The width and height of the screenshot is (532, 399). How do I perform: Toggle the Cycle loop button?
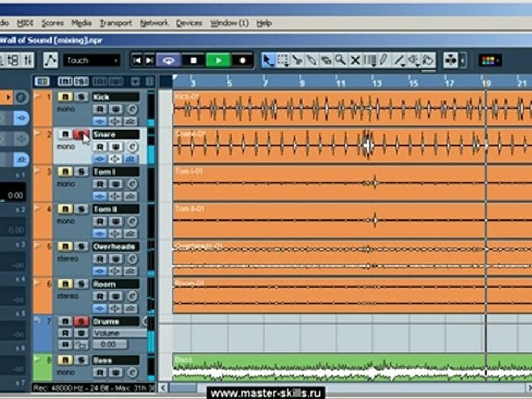[168, 60]
